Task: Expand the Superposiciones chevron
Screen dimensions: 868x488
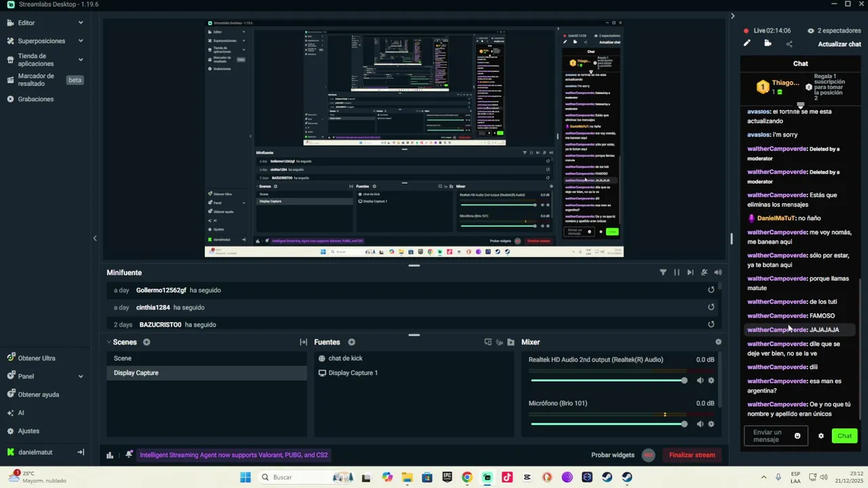Action: coord(81,41)
